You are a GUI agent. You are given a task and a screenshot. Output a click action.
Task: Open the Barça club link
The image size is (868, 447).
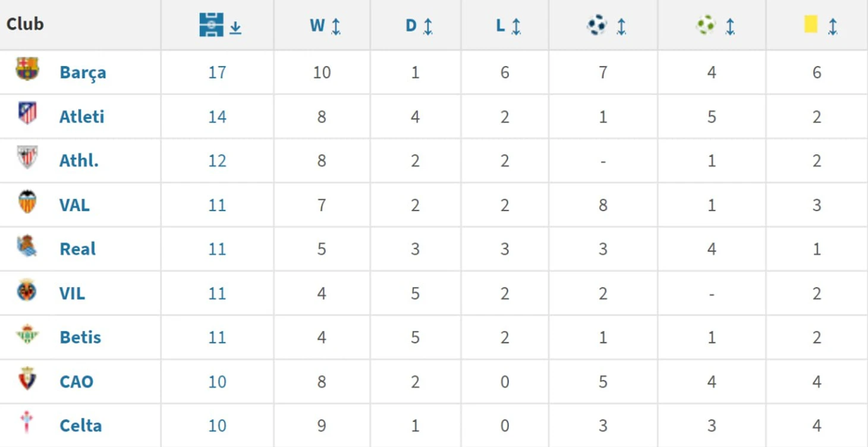83,73
